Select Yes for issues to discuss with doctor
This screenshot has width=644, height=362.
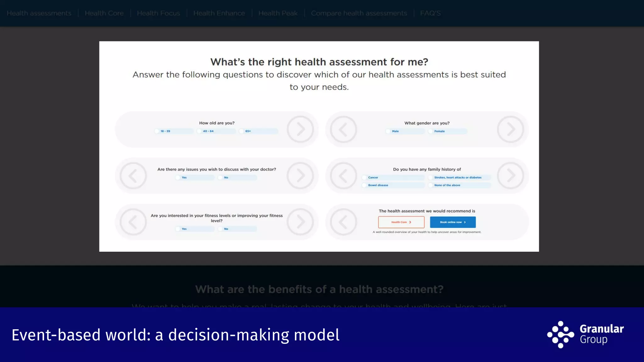pyautogui.click(x=195, y=178)
